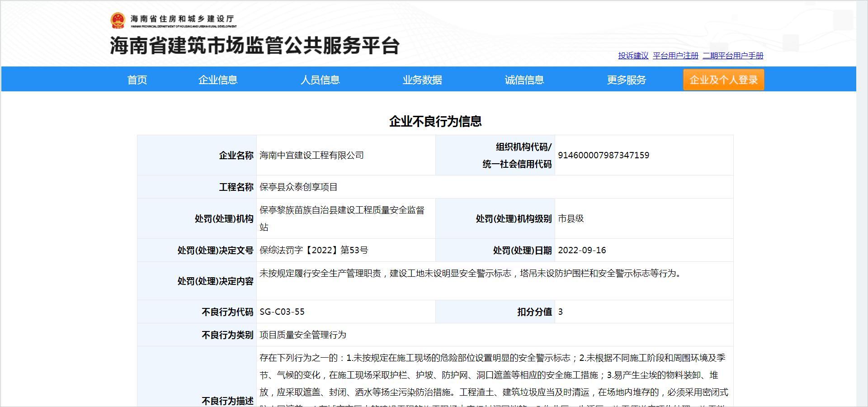Image resolution: width=868 pixels, height=407 pixels.
Task: Click the label 处罚(处理)决定内容
Action: [215, 281]
